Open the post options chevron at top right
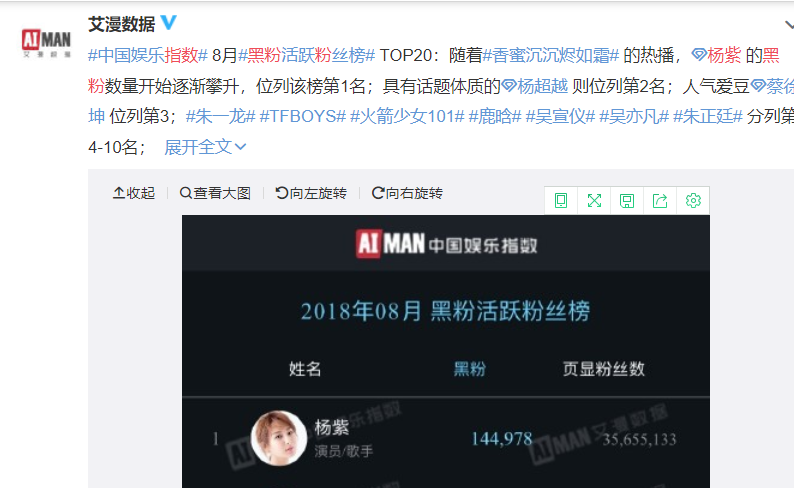 click(789, 24)
